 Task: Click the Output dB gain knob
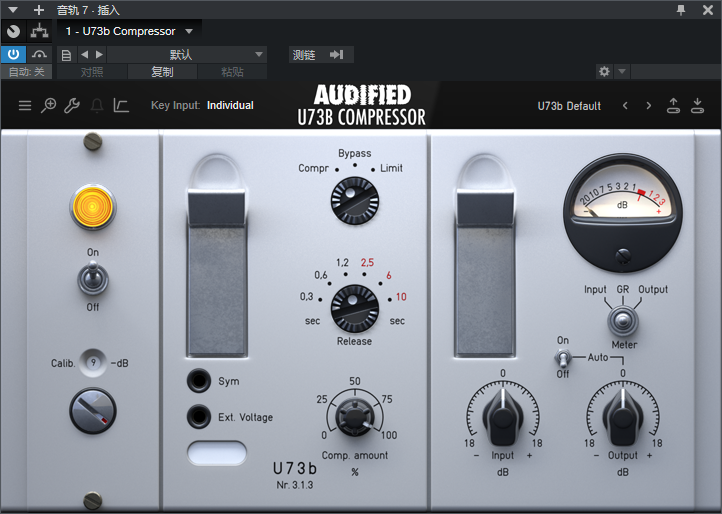pos(623,417)
